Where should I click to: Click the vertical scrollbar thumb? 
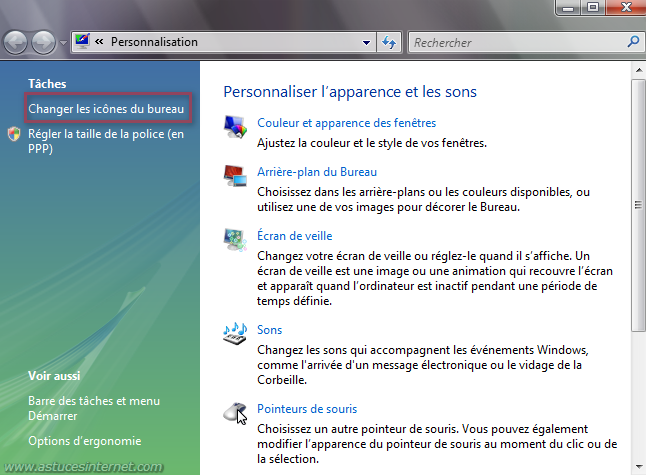pos(639,205)
